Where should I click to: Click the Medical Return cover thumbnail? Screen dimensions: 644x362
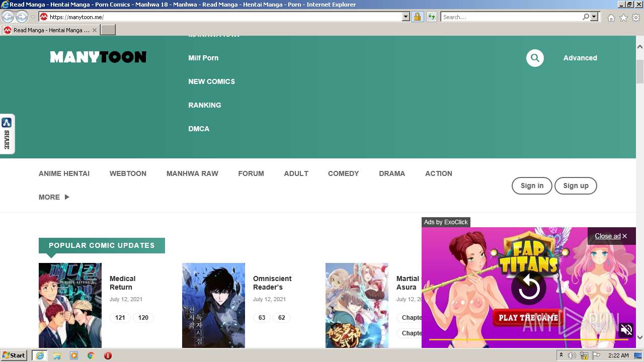(70, 305)
